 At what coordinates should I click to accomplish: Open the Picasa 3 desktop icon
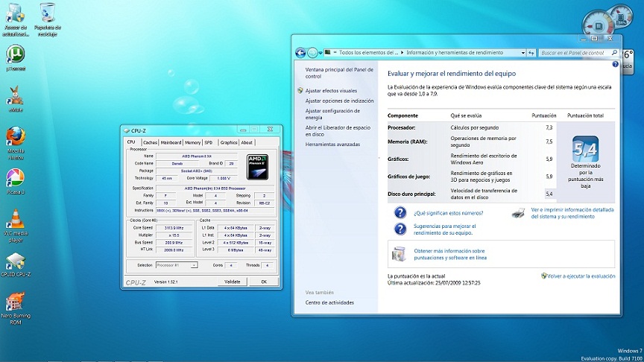pyautogui.click(x=16, y=179)
